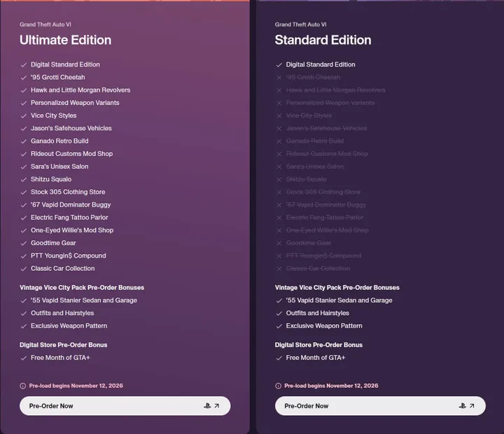Screen dimensions: 504x434
Task: Click Outfits and Hairstyles under Ultimate Edition
Action: 62,313
